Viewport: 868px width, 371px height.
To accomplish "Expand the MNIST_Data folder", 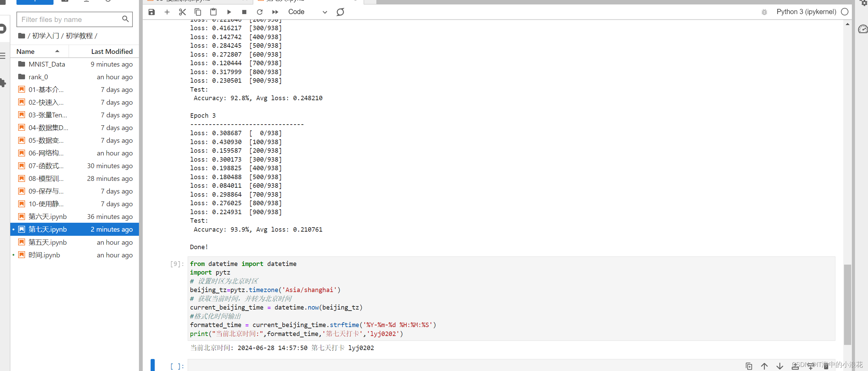I will (x=47, y=64).
